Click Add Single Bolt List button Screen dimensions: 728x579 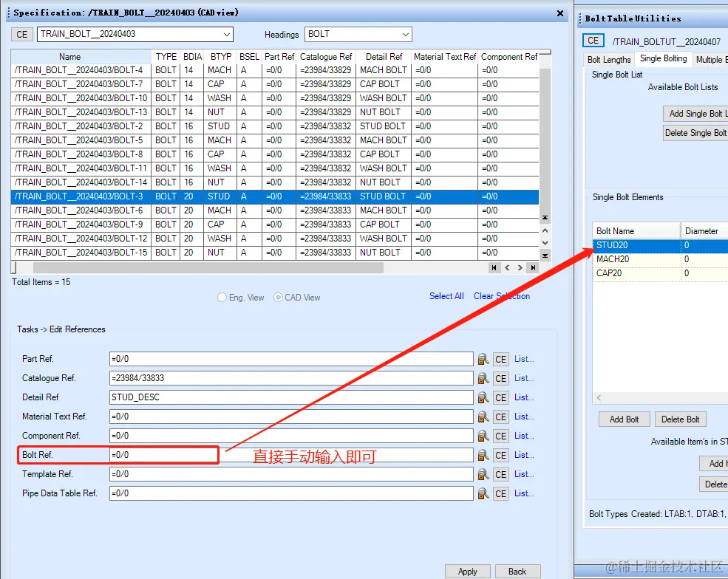[695, 114]
